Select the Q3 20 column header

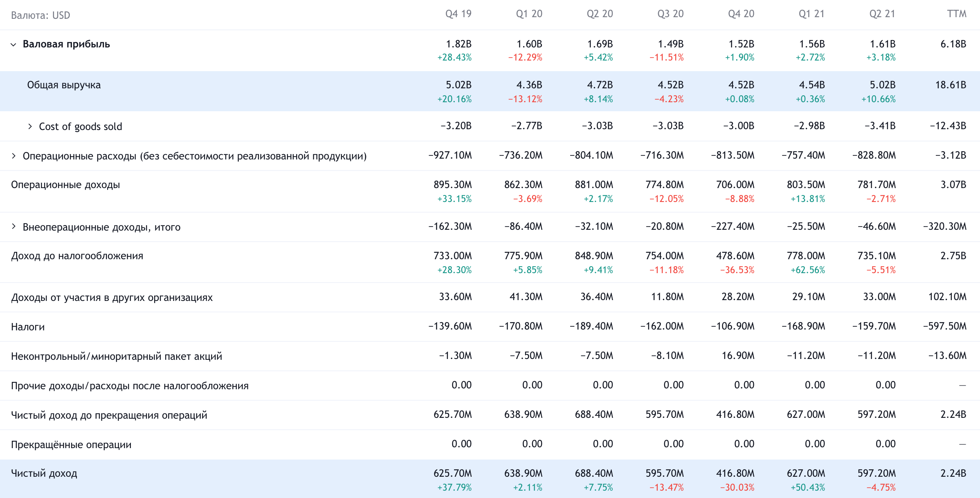[x=670, y=14]
